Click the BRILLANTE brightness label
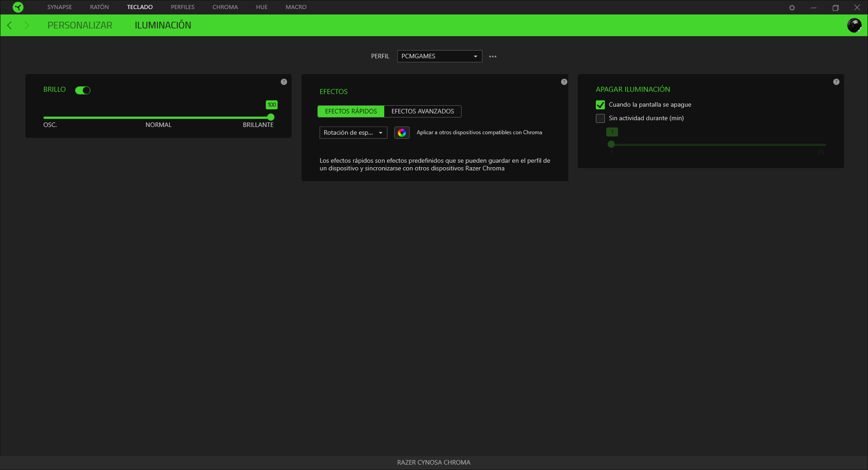Image resolution: width=868 pixels, height=470 pixels. [258, 125]
